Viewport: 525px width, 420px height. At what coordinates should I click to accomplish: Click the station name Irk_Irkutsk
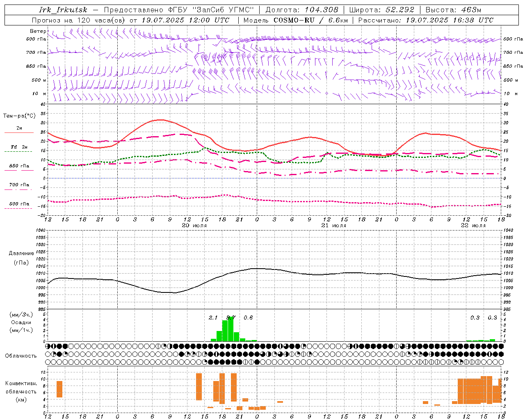(x=63, y=10)
